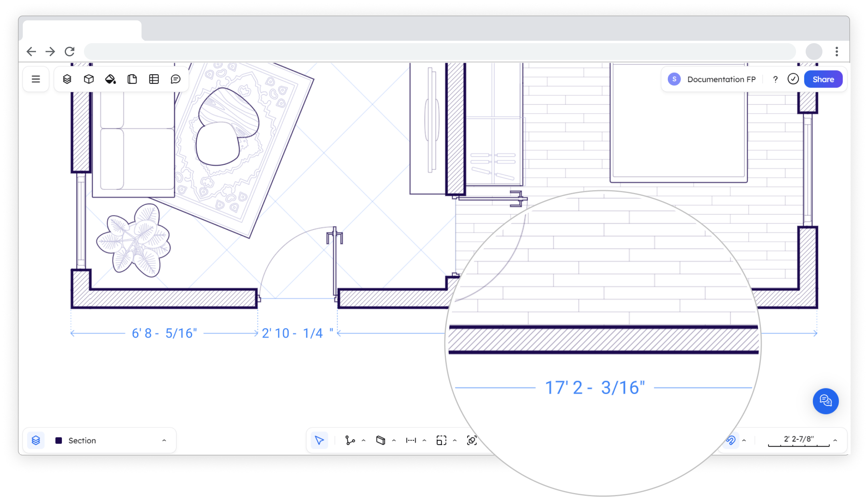868x497 pixels.
Task: Expand options chevron next to dimension tool
Action: (424, 440)
